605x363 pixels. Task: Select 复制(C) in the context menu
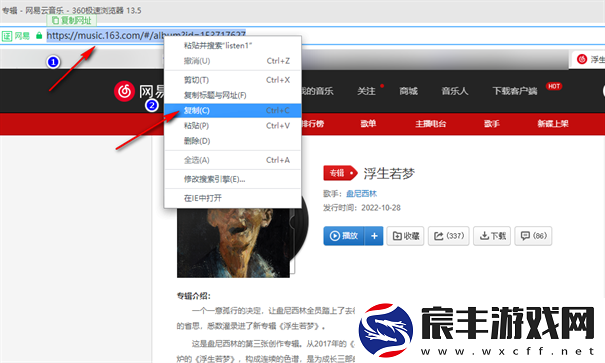[x=233, y=110]
